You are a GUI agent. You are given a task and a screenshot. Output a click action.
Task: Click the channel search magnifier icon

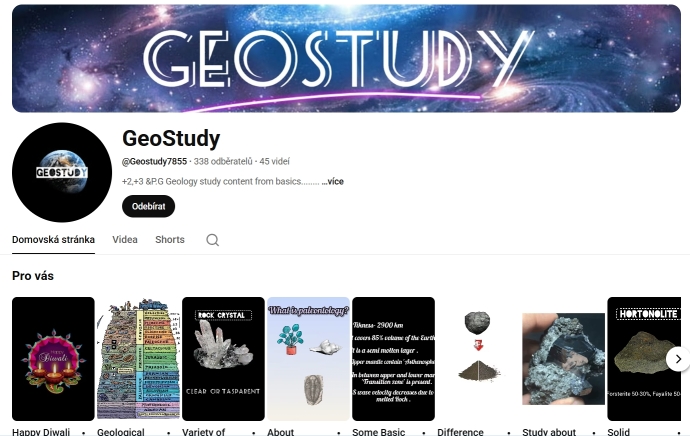pos(213,240)
